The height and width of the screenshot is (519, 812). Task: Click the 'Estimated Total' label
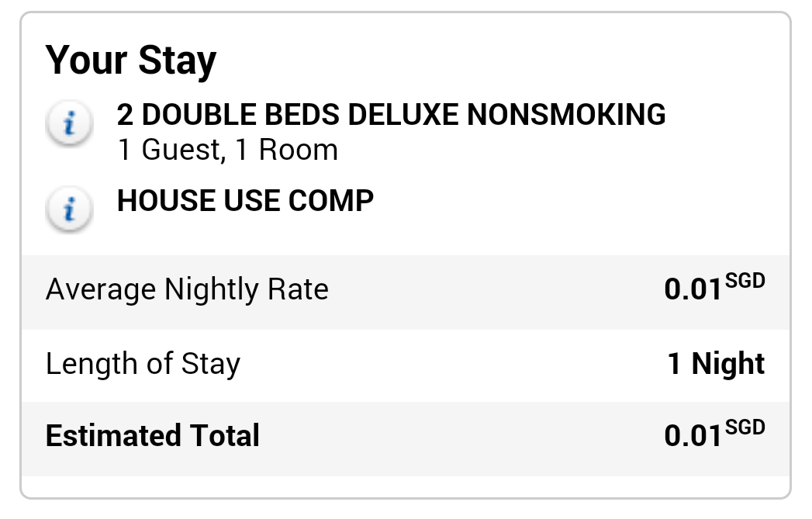(153, 436)
